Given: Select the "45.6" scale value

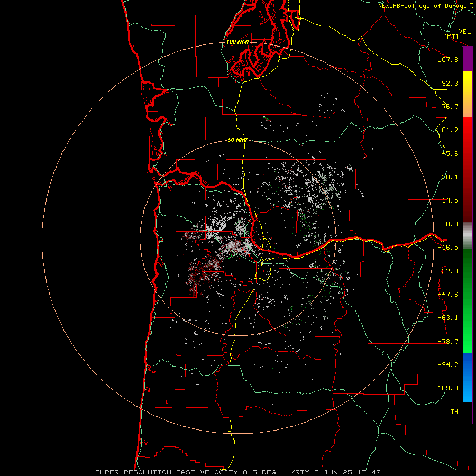Looking at the screenshot, I should click(450, 153).
